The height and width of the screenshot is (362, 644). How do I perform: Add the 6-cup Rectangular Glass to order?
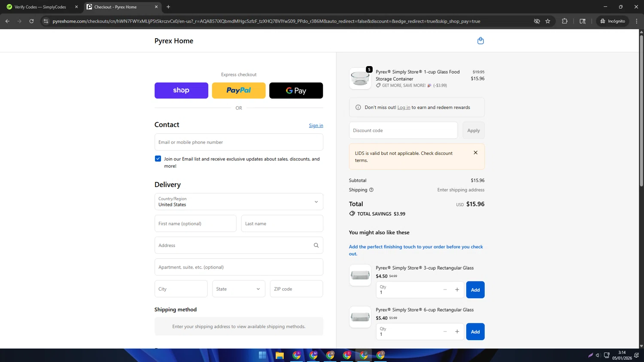(475, 332)
